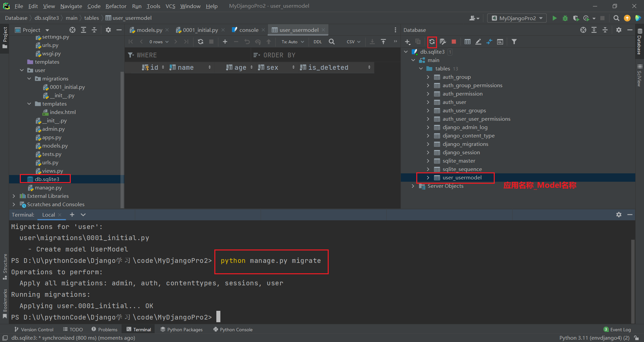644x342 pixels.
Task: Click Expand All icon in the Project panel header
Action: (84, 30)
